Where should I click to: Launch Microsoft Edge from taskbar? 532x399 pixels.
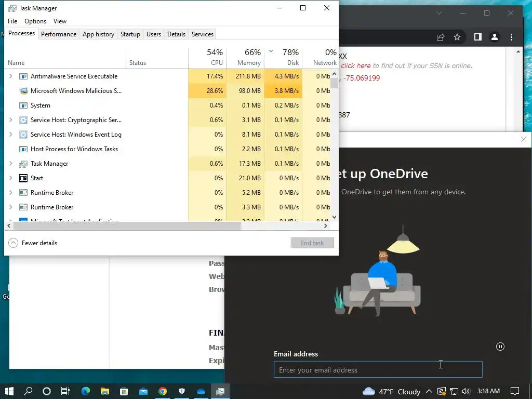click(86, 391)
